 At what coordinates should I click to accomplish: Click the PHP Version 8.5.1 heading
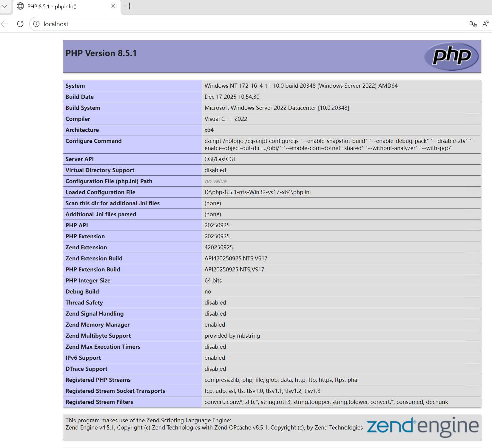pos(101,53)
